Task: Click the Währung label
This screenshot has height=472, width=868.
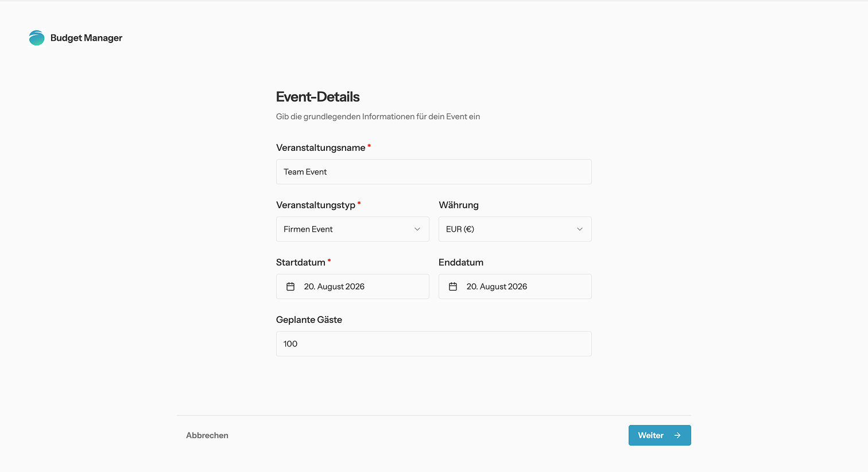Action: 459,205
